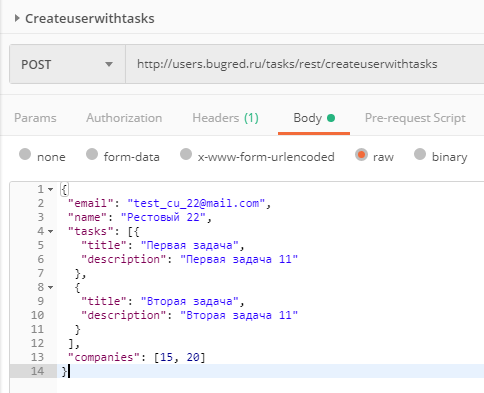Collapse the JSON block at line 1

pyautogui.click(x=50, y=189)
